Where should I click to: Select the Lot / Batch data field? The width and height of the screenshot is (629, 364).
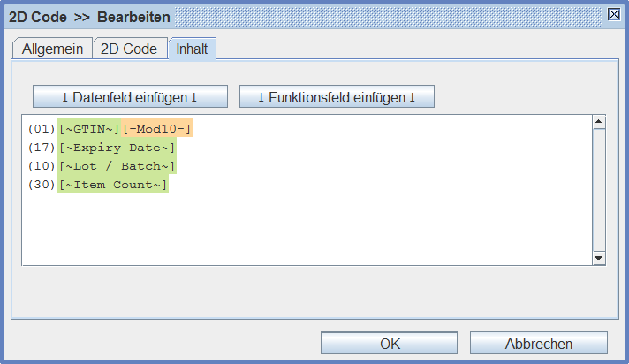click(117, 166)
